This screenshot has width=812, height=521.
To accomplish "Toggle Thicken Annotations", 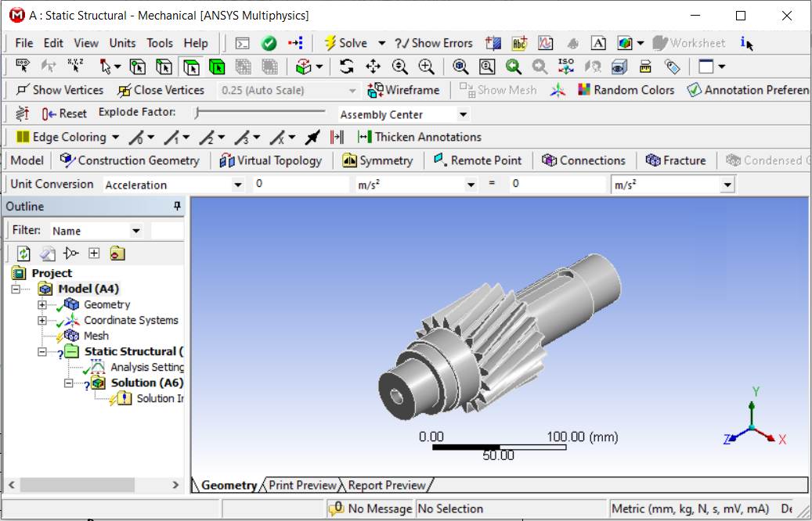I will pos(420,137).
